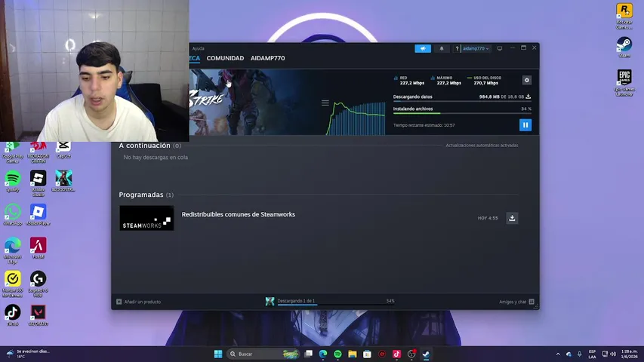
Task: Download Redistribuibles comunes de Steamworks now
Action: 512,218
